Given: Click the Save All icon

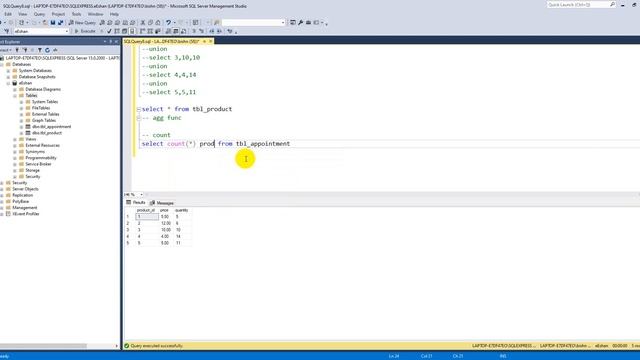Looking at the screenshot, I should tap(60, 22).
